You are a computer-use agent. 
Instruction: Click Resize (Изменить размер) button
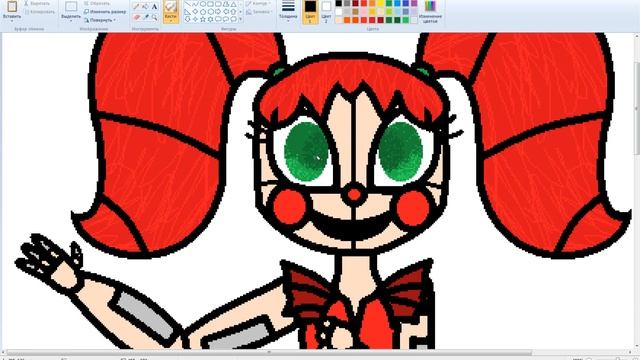coord(105,12)
